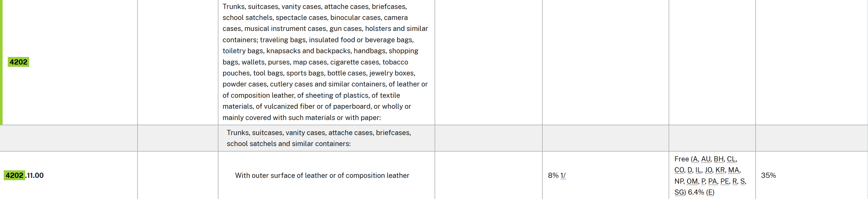Screen dimensions: 868x199
Task: Select the BH country code
Action: click(x=718, y=159)
